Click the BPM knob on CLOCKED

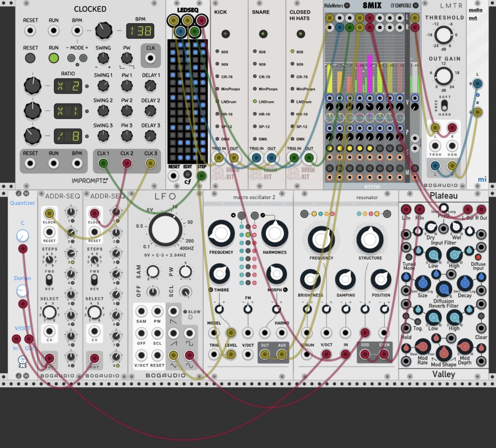(104, 31)
